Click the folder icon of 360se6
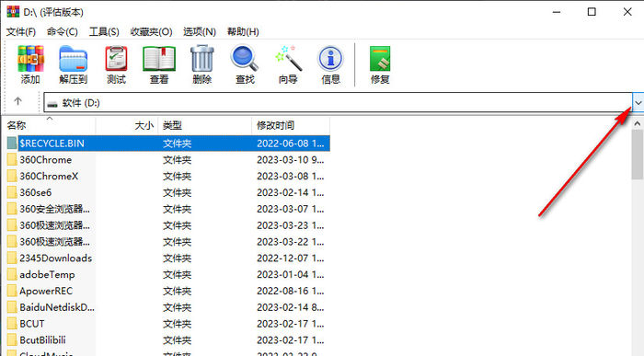The width and height of the screenshot is (644, 356). 12,192
